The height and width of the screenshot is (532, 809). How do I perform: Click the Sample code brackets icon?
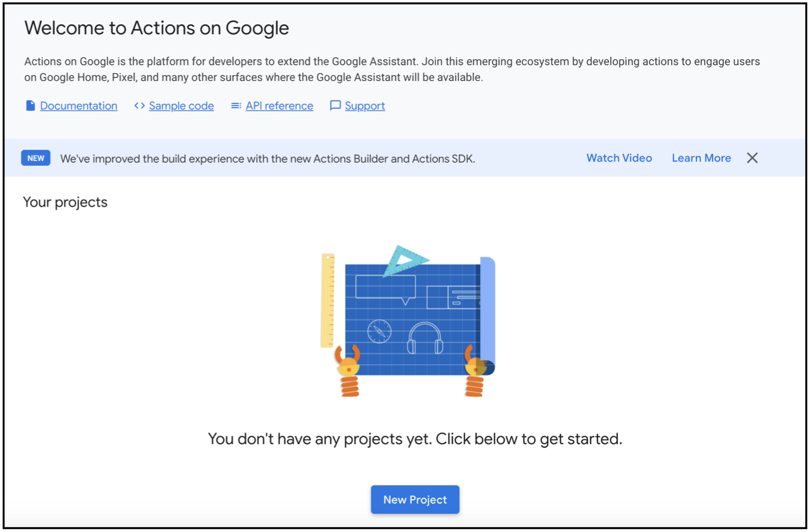pos(140,106)
